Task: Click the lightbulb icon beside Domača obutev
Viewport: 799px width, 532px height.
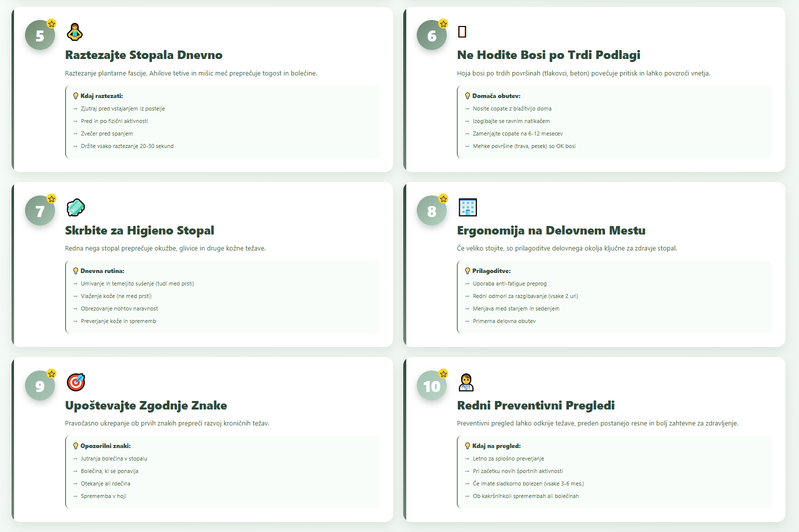Action: pos(468,96)
